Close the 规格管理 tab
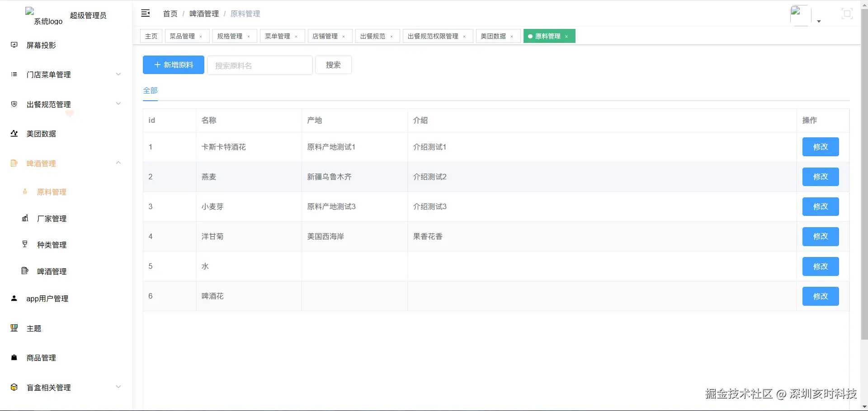868x411 pixels. (x=249, y=37)
